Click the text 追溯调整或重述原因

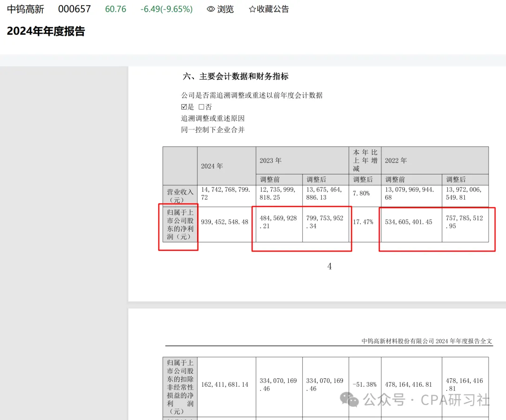point(213,119)
